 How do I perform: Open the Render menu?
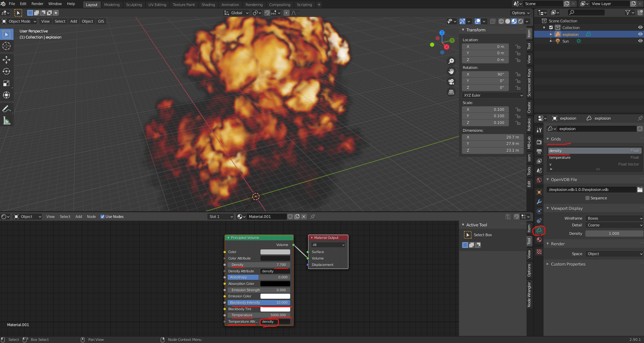[x=37, y=4]
